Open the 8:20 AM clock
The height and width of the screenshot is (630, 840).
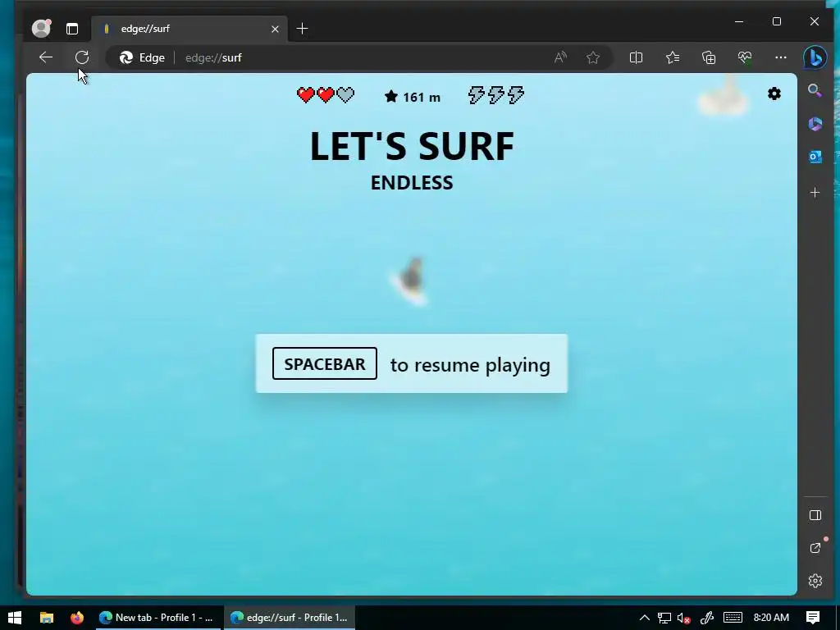771,618
